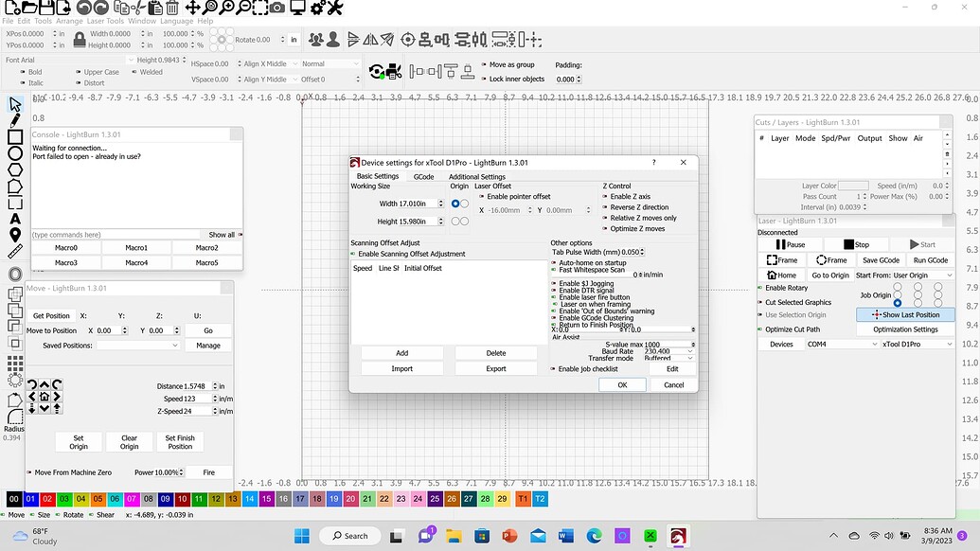Screen dimensions: 980x551
Task: Select the top-left Origin radio button
Action: (455, 204)
